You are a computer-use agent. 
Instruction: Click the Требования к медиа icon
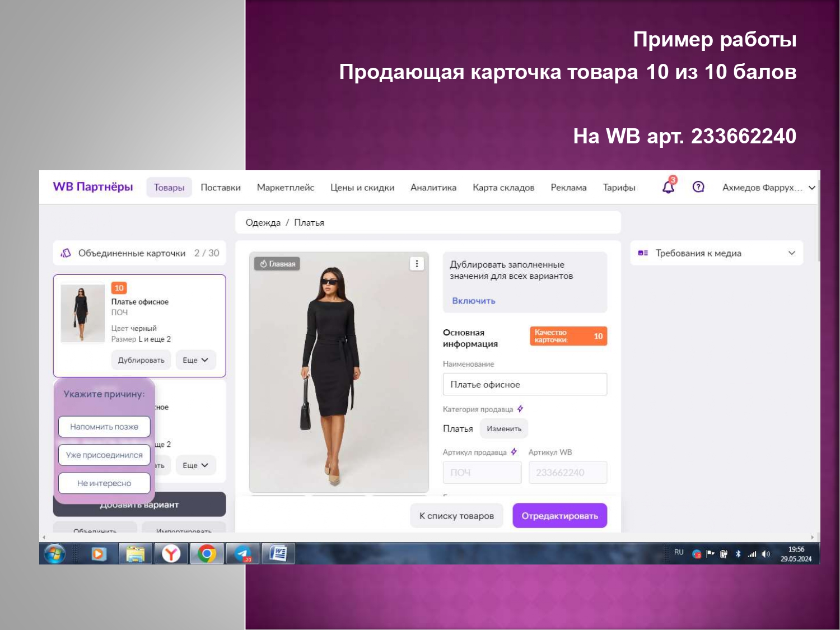coord(643,253)
